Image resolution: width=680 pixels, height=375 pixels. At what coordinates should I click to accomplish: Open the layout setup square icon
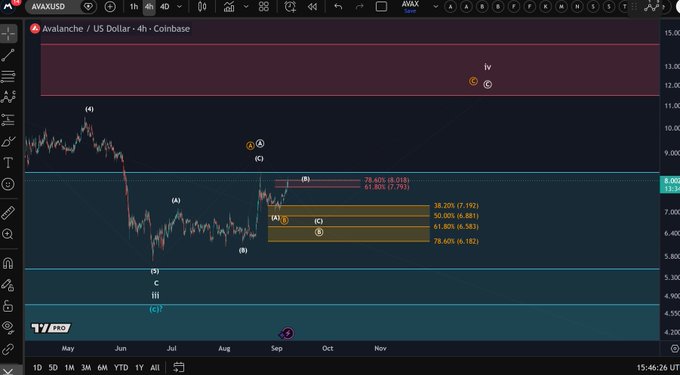381,7
